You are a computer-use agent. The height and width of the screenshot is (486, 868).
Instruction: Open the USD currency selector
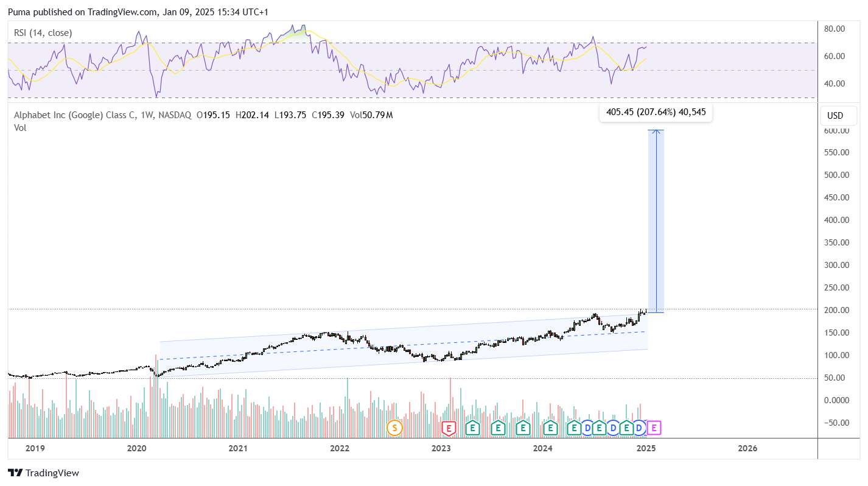[x=835, y=116]
